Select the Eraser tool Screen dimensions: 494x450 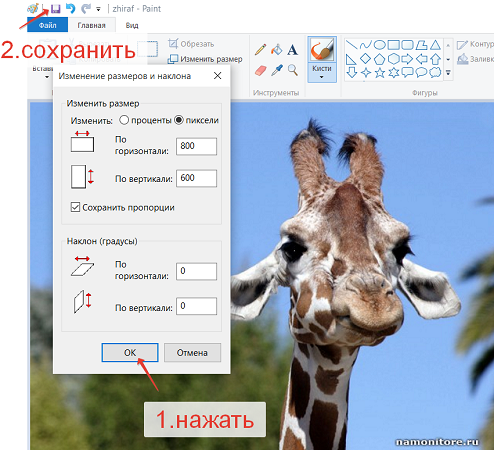[261, 70]
